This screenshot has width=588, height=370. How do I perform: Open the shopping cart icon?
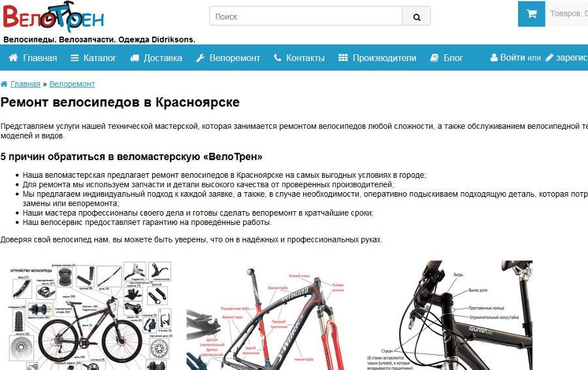(531, 14)
